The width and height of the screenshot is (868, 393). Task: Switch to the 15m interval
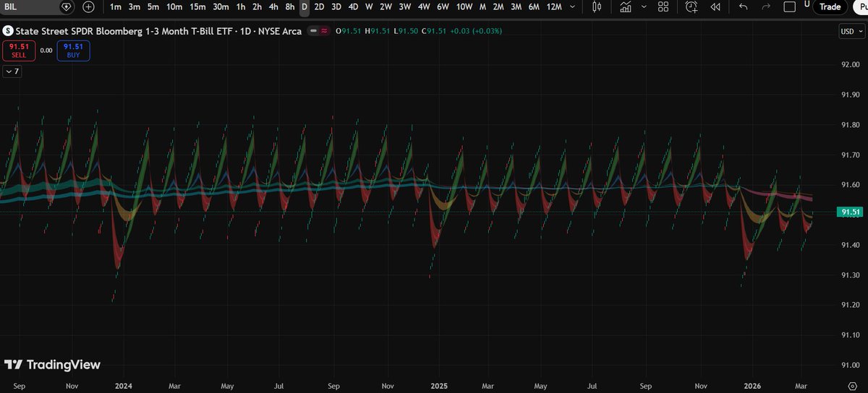197,7
